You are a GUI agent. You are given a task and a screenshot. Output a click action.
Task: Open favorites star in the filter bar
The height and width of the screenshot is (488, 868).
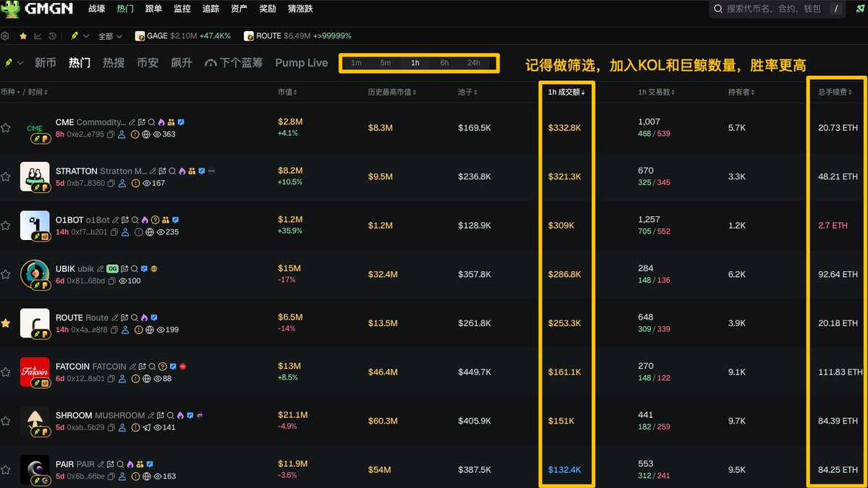23,35
